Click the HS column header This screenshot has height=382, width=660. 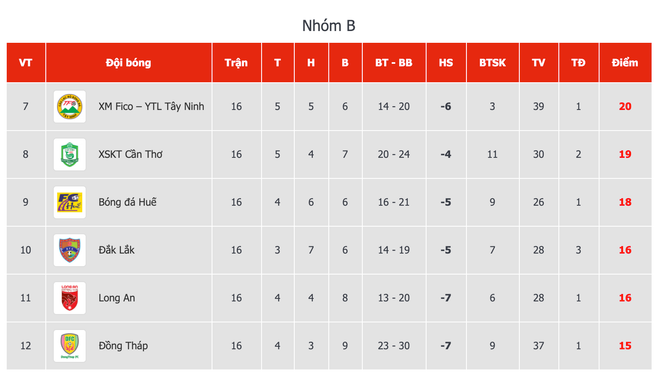click(x=446, y=63)
